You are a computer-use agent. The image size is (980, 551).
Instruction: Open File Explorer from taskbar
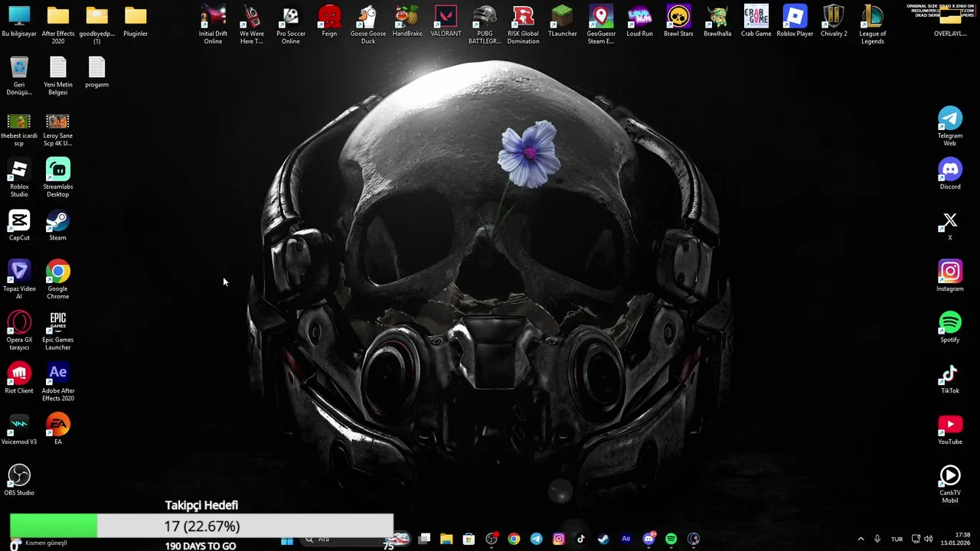click(446, 540)
